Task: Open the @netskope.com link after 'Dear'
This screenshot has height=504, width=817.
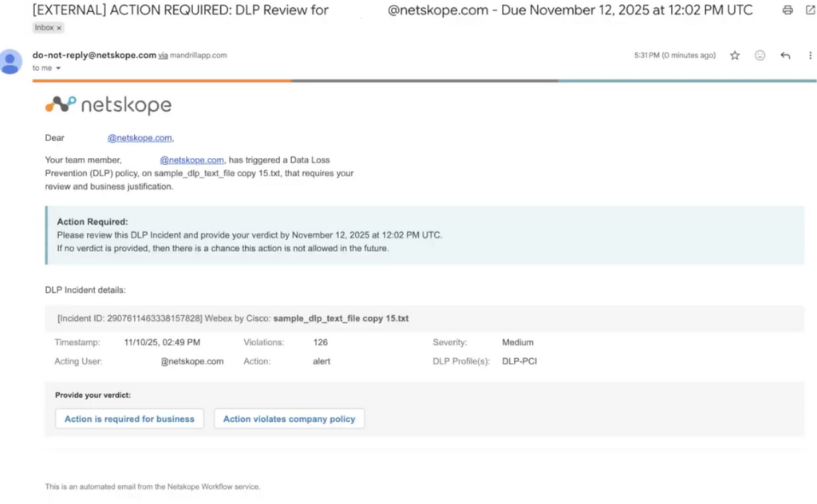Action: tap(140, 138)
